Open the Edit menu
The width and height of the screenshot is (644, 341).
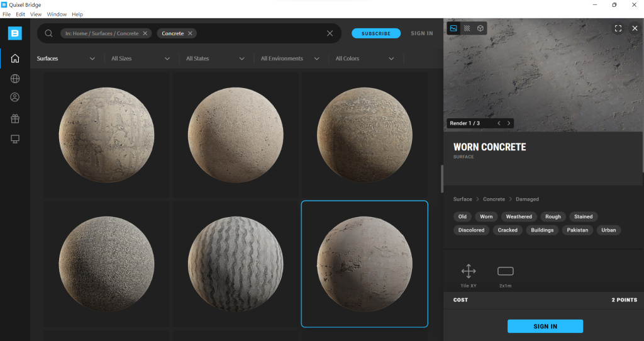coord(21,14)
